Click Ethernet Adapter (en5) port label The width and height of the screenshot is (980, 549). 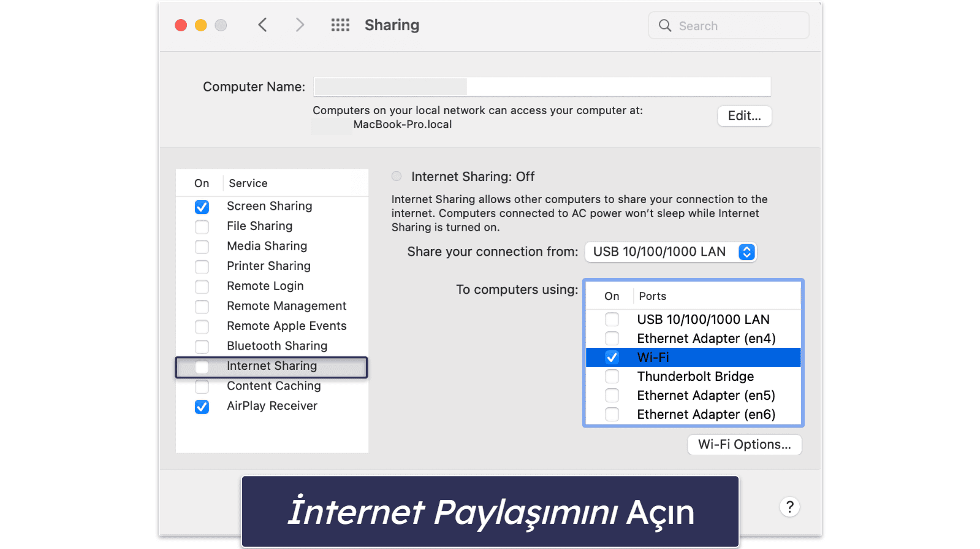706,396
